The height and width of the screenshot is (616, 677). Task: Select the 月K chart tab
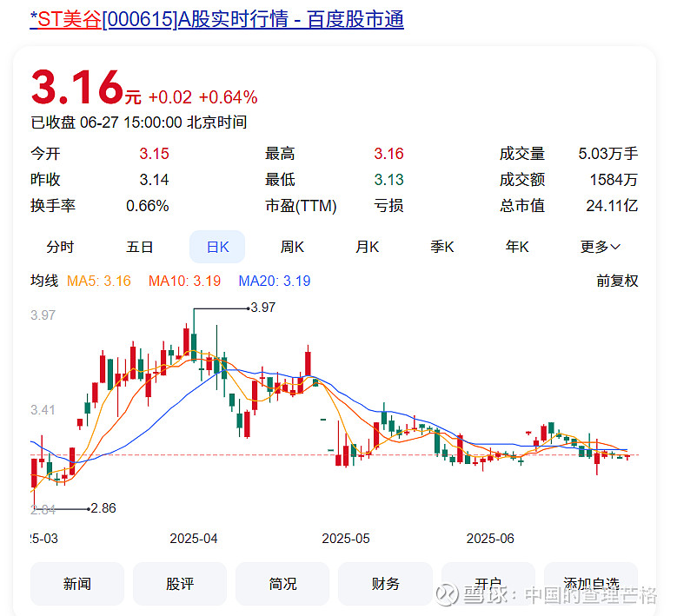(x=367, y=247)
